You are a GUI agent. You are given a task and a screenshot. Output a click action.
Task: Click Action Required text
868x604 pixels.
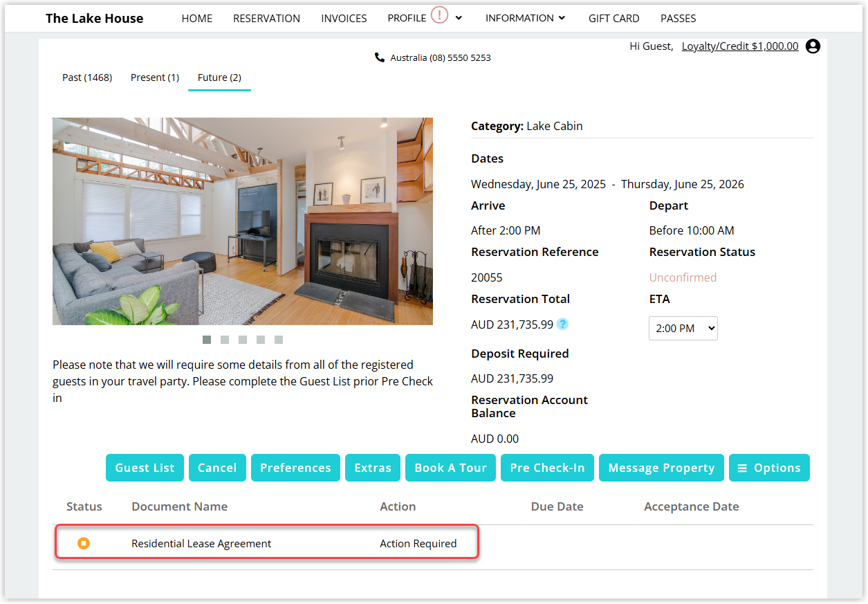[418, 544]
